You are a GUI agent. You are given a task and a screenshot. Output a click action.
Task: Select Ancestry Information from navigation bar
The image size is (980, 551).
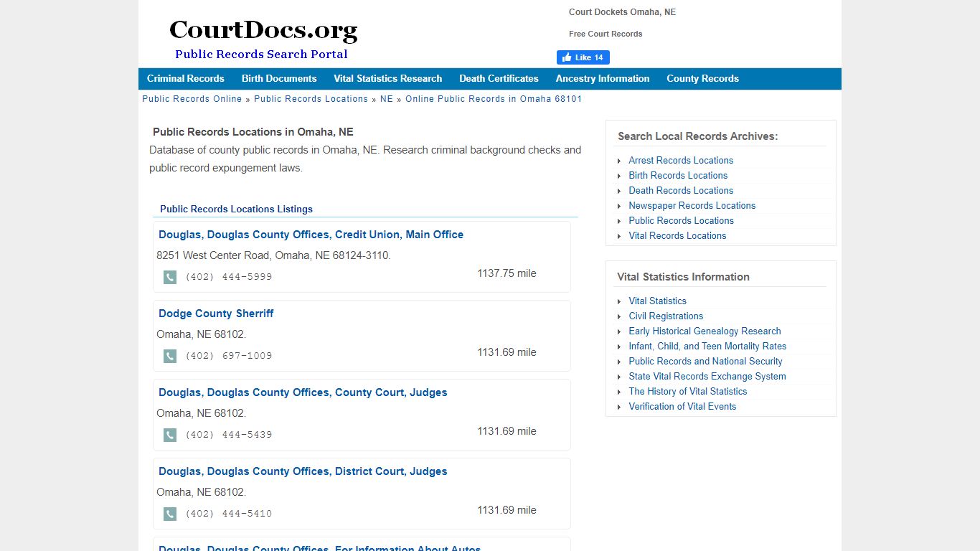tap(602, 78)
